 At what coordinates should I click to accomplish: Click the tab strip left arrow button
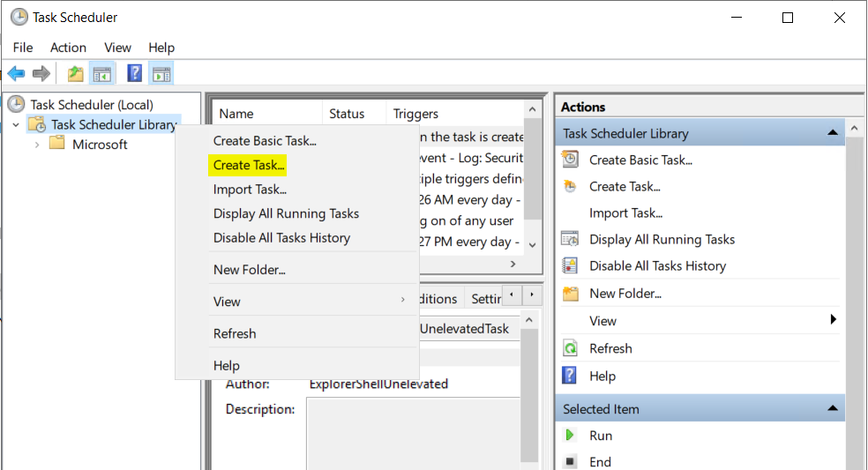[x=512, y=295]
